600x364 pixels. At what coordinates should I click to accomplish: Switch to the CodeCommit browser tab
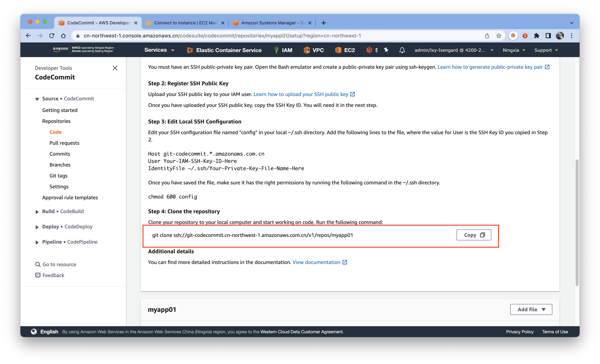[x=98, y=23]
